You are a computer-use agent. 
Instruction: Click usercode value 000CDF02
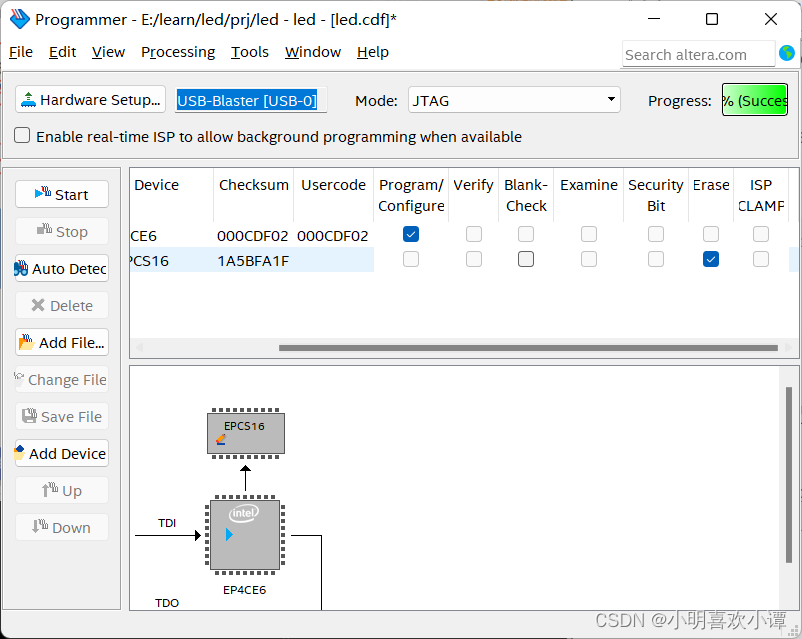click(x=332, y=236)
